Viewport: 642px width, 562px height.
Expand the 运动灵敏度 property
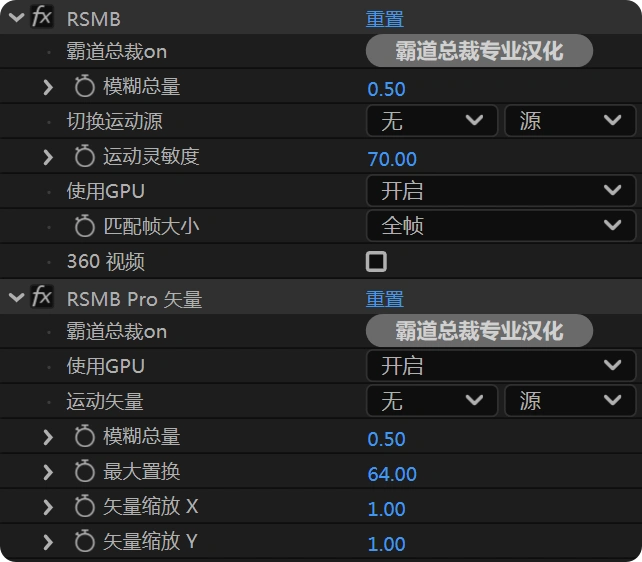48,157
